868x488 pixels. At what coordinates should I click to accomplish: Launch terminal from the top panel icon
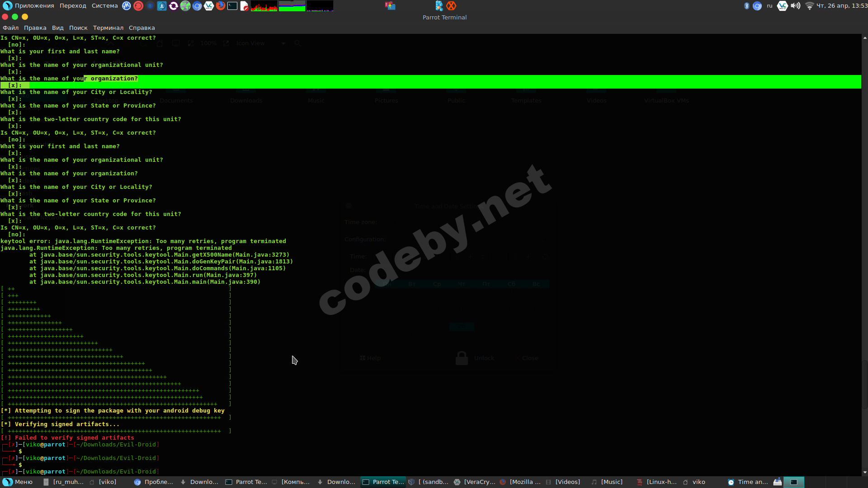(232, 6)
